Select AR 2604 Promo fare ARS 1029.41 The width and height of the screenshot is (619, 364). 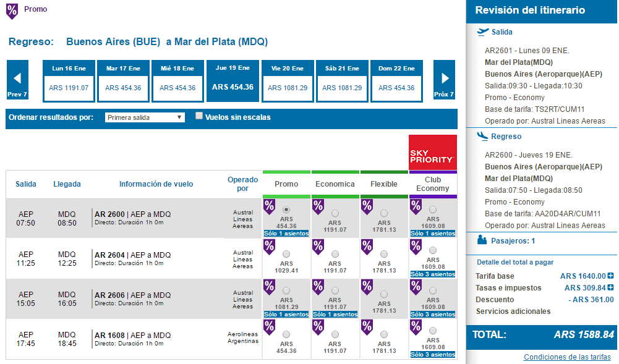tap(286, 254)
